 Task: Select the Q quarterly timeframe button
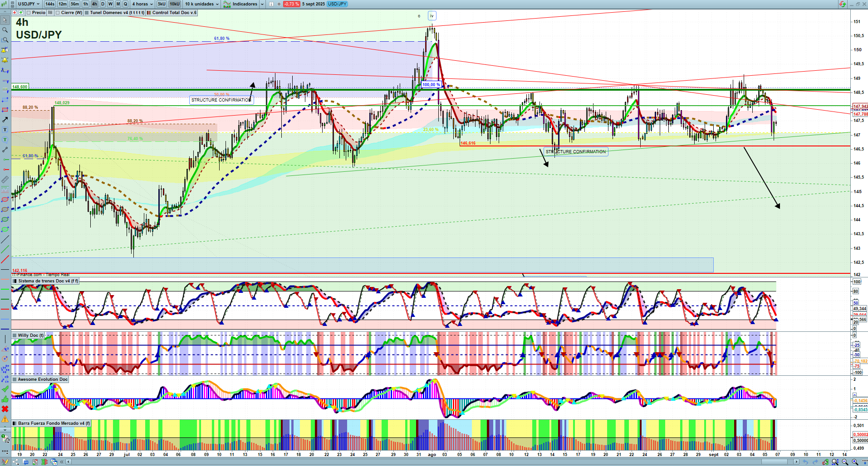(x=126, y=4)
